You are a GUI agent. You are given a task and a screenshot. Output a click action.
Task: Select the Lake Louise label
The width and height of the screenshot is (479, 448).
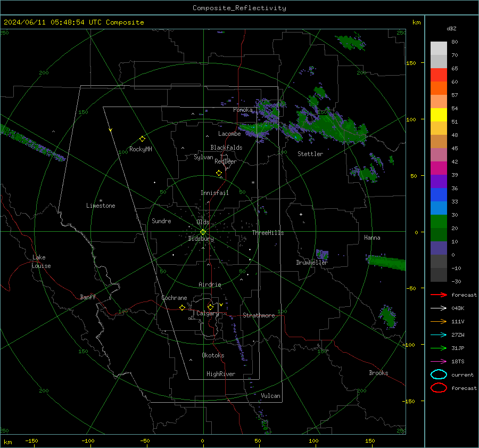pyautogui.click(x=41, y=262)
